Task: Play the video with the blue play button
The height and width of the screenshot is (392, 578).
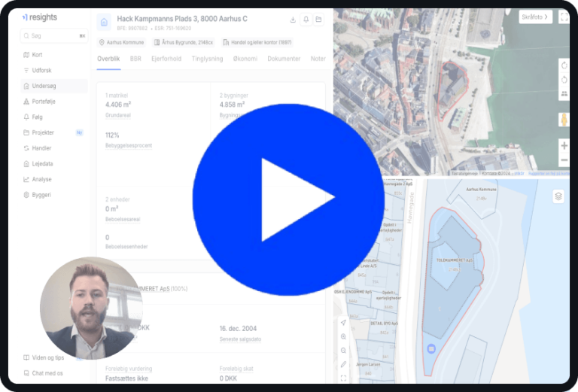Action: [289, 199]
